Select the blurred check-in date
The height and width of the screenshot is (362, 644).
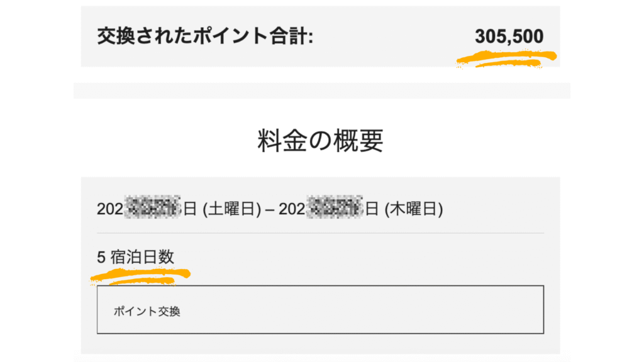(152, 207)
